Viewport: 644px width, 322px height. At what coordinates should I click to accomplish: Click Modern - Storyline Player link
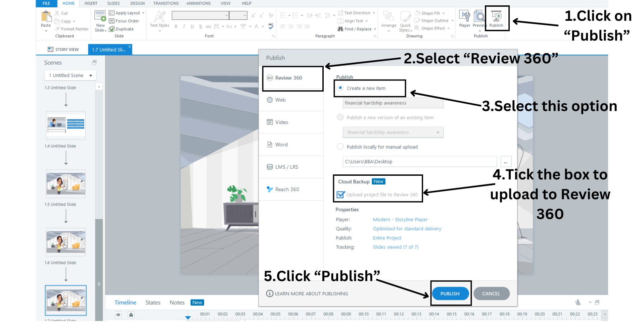click(x=400, y=220)
